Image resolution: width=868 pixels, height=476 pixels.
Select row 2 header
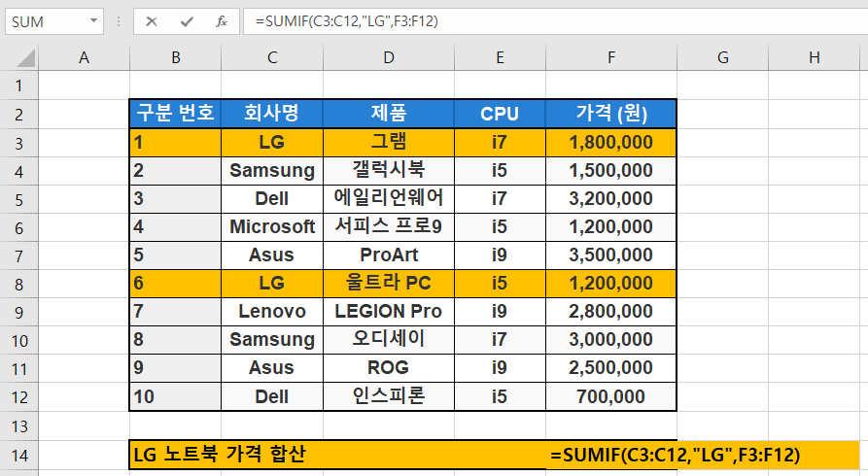pyautogui.click(x=18, y=114)
